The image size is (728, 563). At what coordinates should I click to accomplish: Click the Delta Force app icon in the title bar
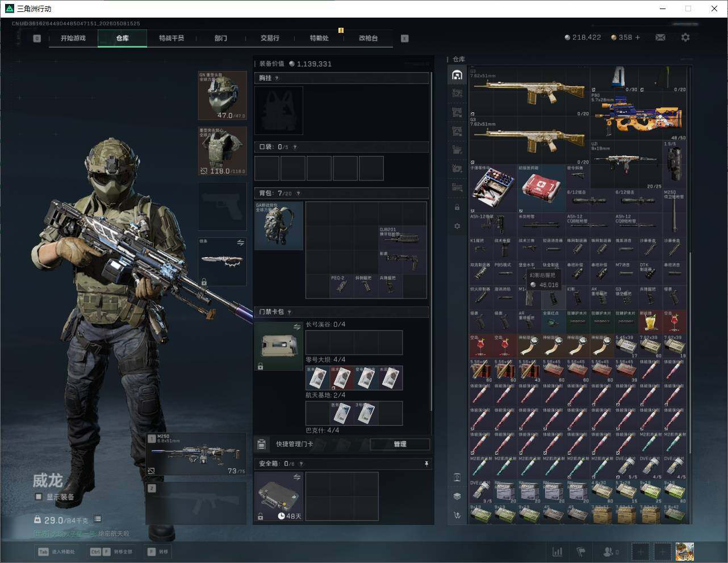(10, 9)
